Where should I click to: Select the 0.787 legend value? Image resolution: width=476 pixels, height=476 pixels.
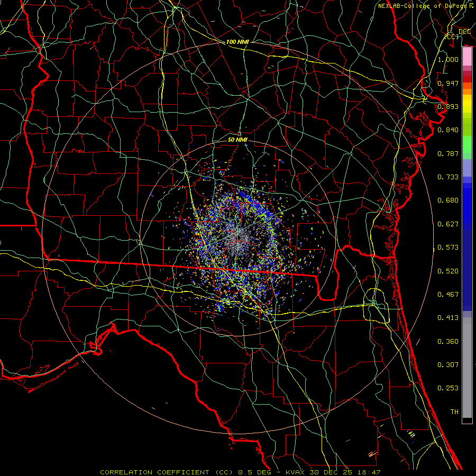click(x=448, y=153)
